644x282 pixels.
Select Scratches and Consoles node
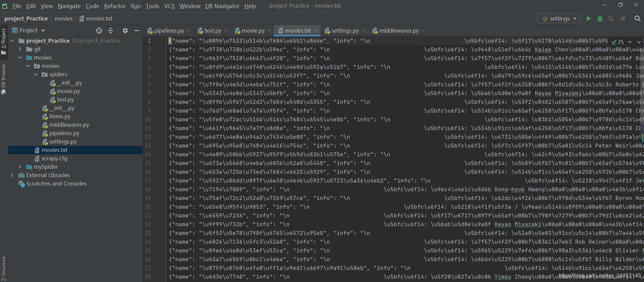[x=56, y=184]
